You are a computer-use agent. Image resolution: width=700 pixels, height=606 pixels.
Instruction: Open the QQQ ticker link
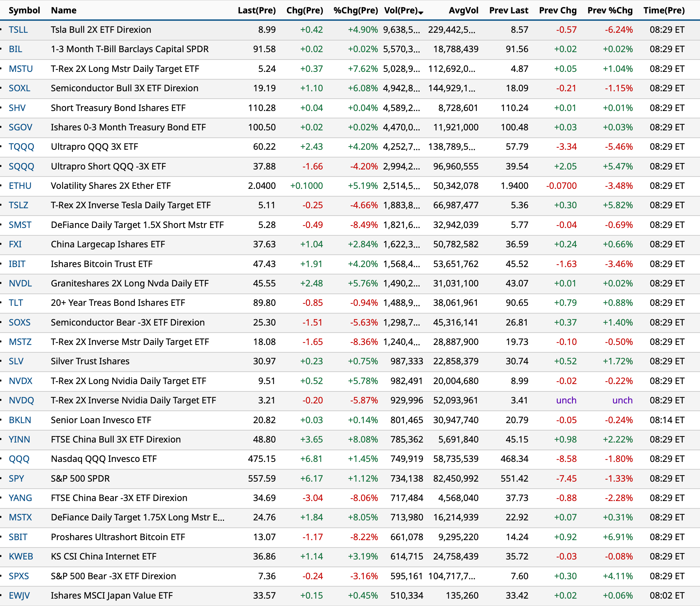pos(19,459)
